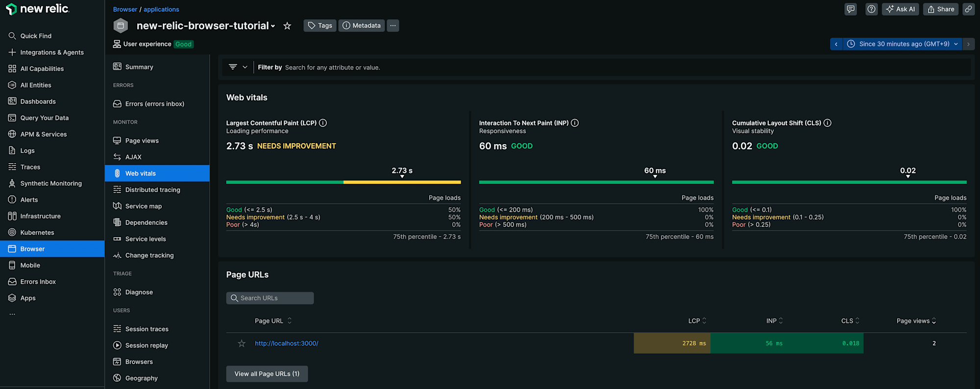The width and height of the screenshot is (980, 389).
Task: Open Dashboards in sidebar
Action: click(52, 101)
